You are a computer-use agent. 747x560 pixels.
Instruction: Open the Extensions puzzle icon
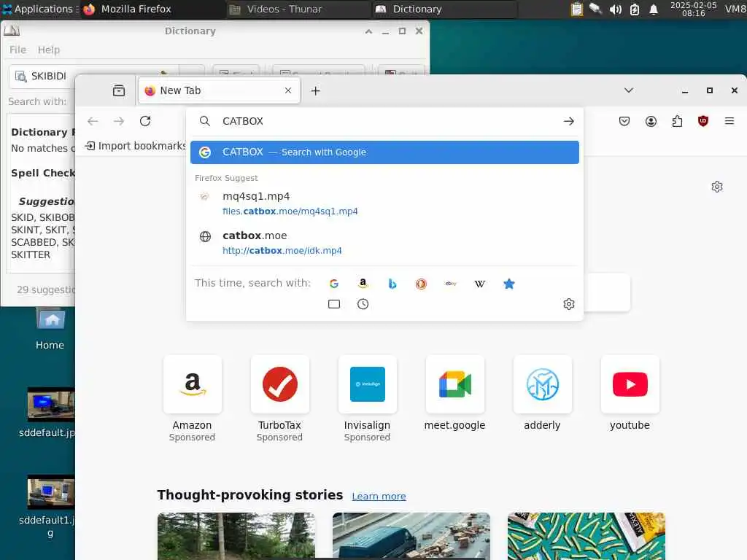[677, 121]
